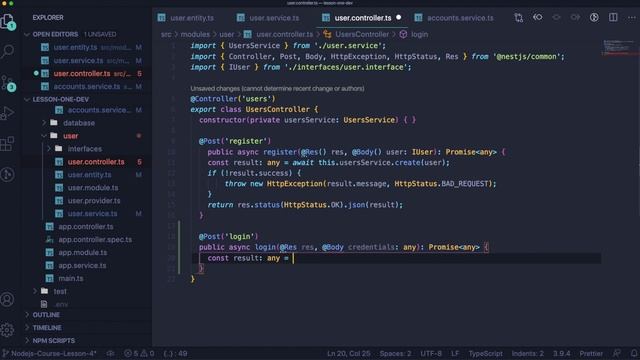Open accounts.service.ts in Open Editors list
This screenshot has width=640, height=360.
click(x=87, y=87)
